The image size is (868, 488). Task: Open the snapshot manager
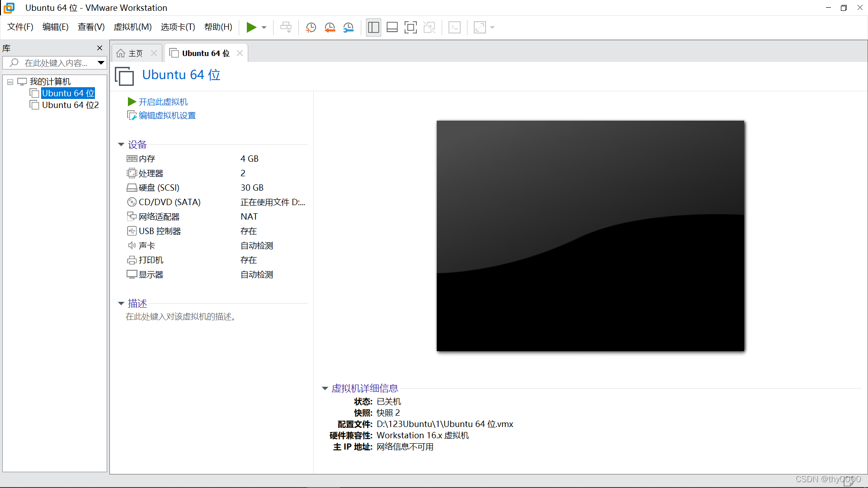point(349,27)
